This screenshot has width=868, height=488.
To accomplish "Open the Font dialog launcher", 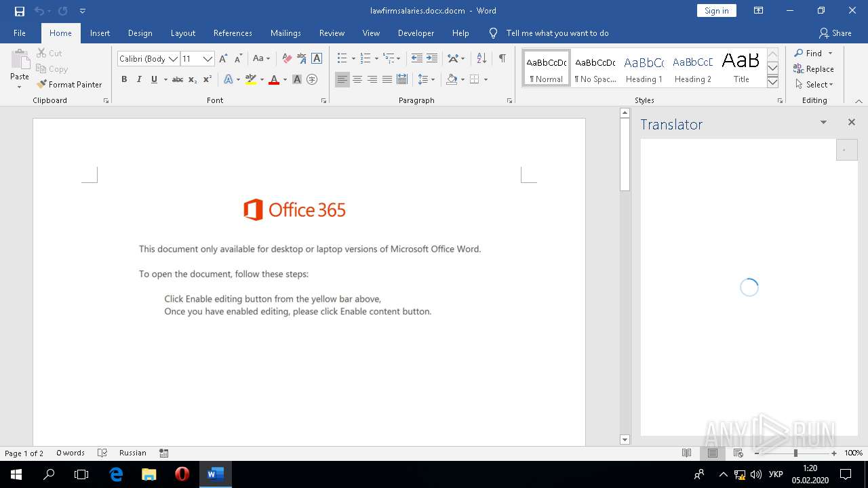I will click(323, 100).
